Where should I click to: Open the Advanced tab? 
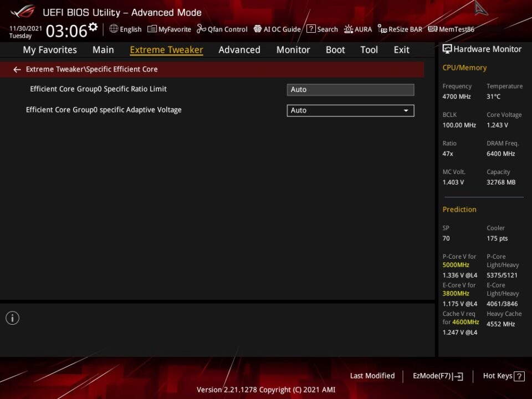(239, 50)
